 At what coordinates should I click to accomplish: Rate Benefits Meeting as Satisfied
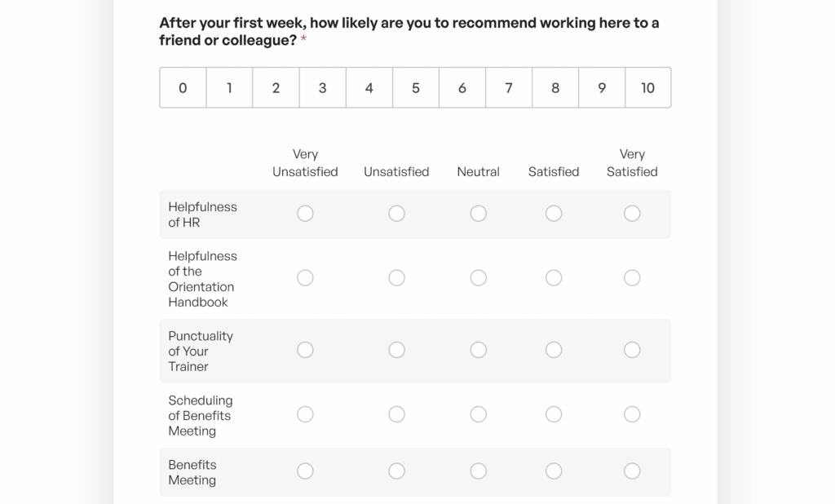[x=554, y=471]
